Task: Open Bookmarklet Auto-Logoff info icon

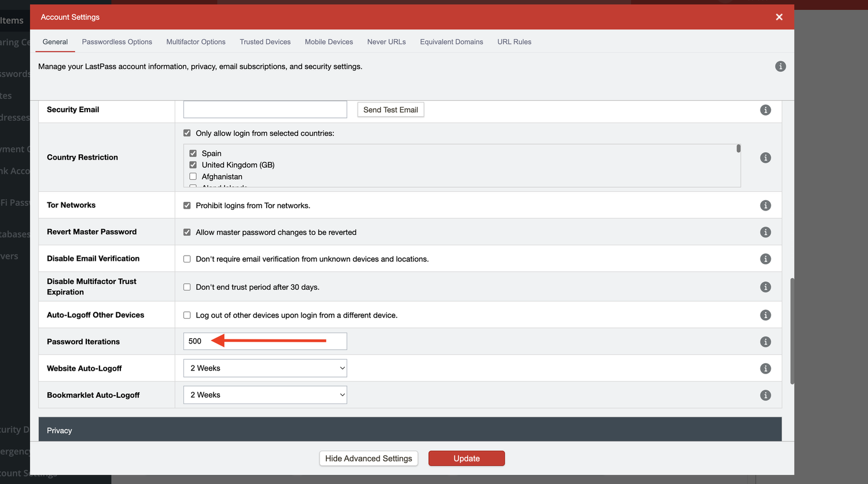Action: (766, 395)
